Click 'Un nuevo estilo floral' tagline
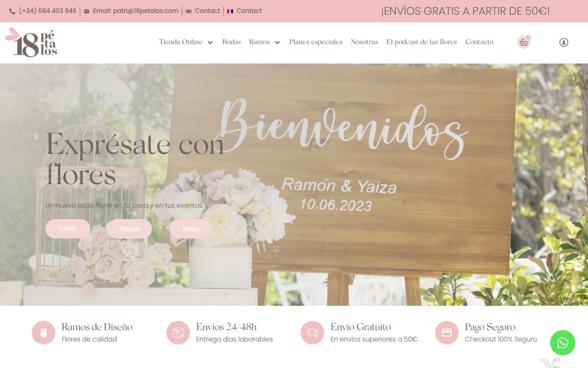Screen dimensions: 588x368 coord(124,206)
